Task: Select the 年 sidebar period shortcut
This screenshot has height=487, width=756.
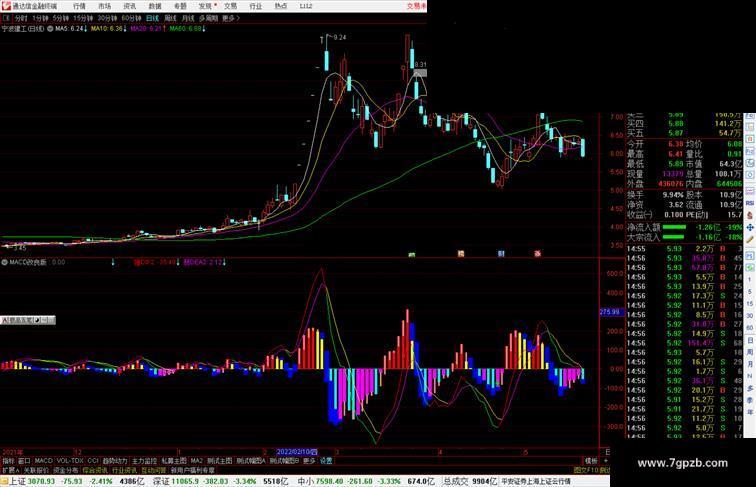Action: click(750, 412)
